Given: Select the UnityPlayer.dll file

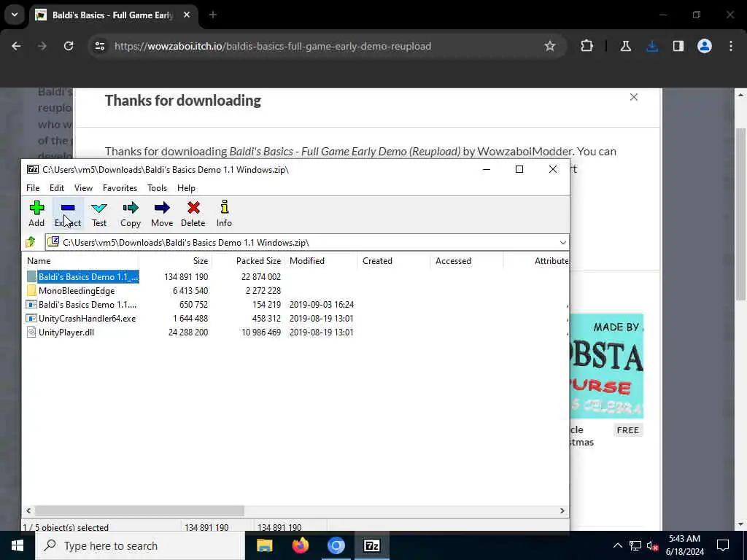Looking at the screenshot, I should tap(61, 332).
